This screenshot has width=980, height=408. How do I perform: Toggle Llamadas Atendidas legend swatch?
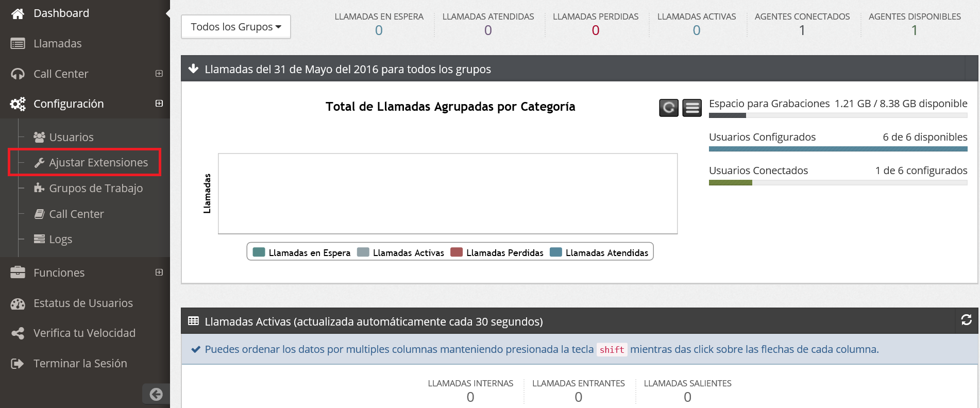[556, 252]
